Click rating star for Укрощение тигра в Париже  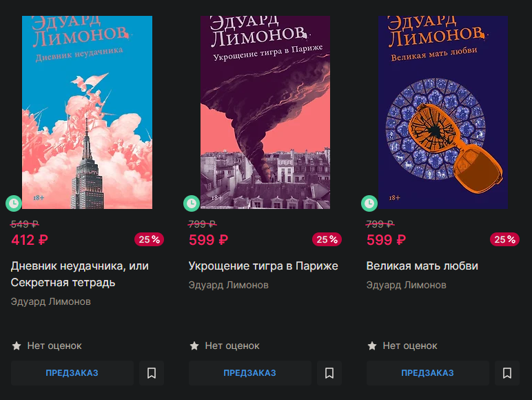(x=194, y=346)
